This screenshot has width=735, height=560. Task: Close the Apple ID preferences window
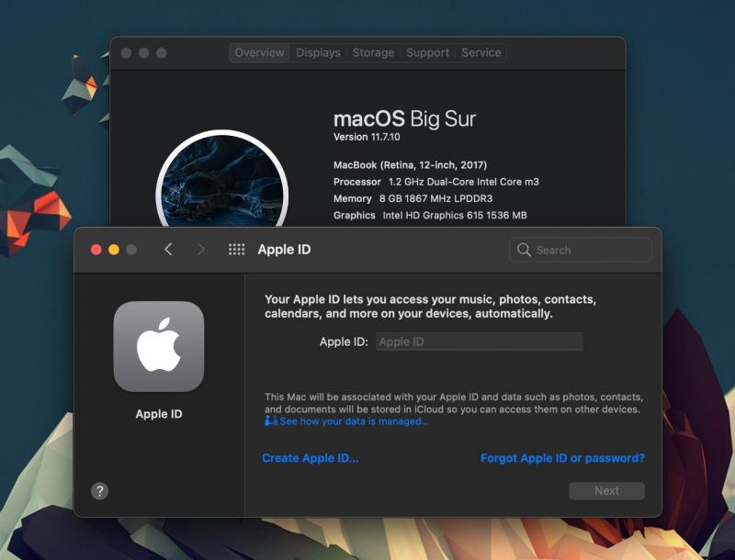coord(96,250)
